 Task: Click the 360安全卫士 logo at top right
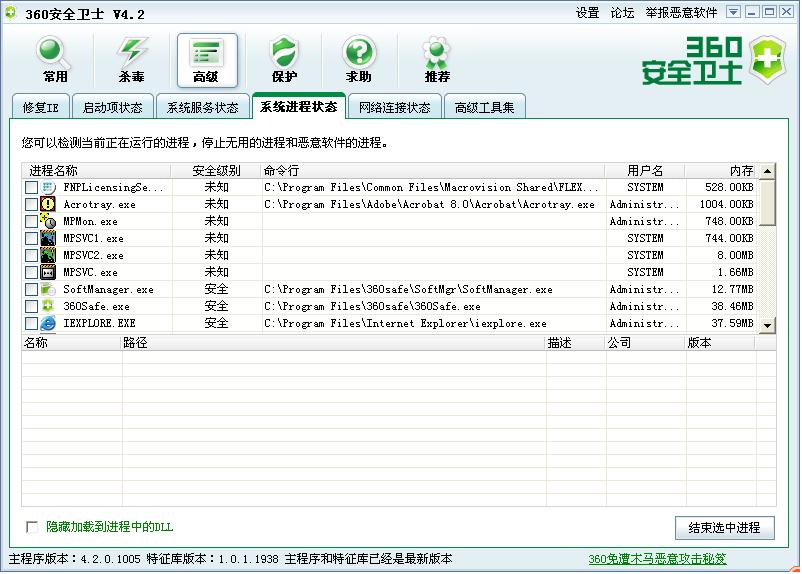[x=708, y=62]
